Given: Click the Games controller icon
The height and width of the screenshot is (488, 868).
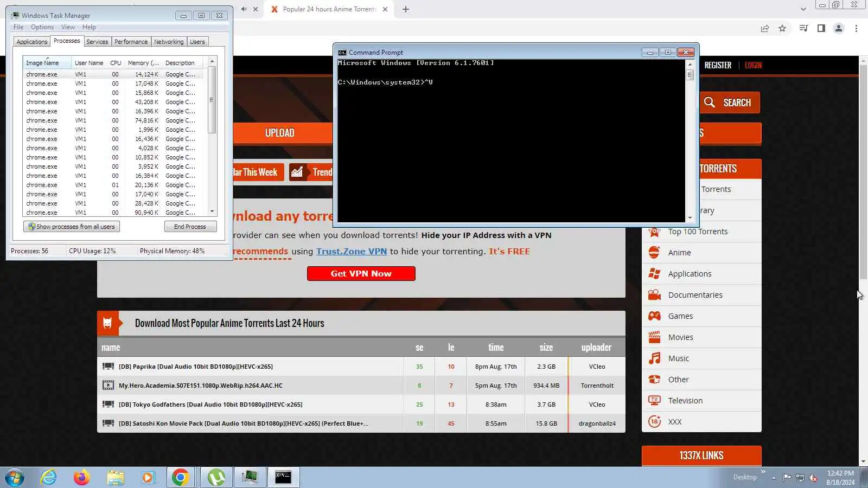Looking at the screenshot, I should click(654, 316).
